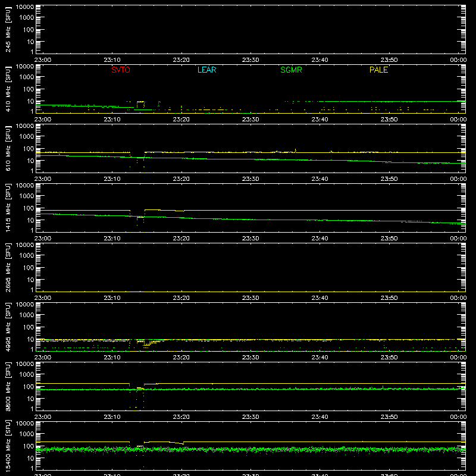This screenshot has width=476, height=476.
Task: Click 23:30 on the 8800 MHz time axis
Action: [250, 417]
